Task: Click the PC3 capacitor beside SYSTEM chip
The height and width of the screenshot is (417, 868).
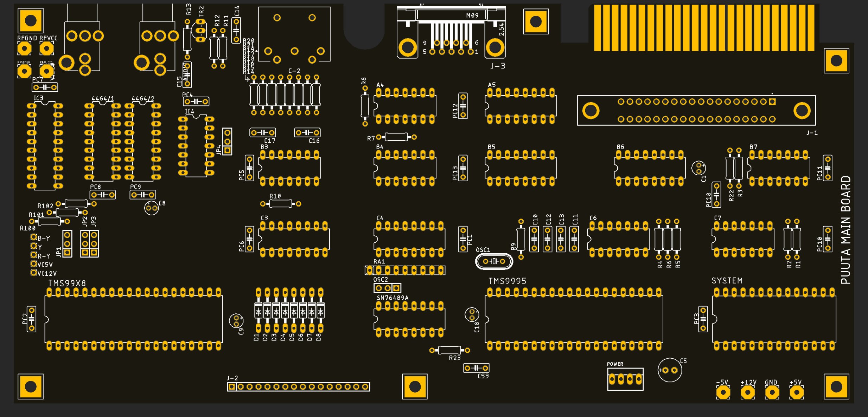Action: (703, 319)
